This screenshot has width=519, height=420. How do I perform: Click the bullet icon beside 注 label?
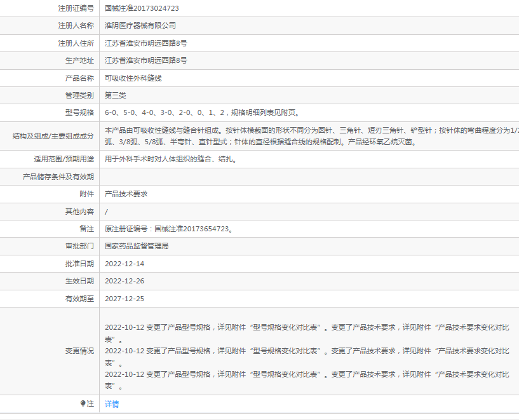coord(83,403)
